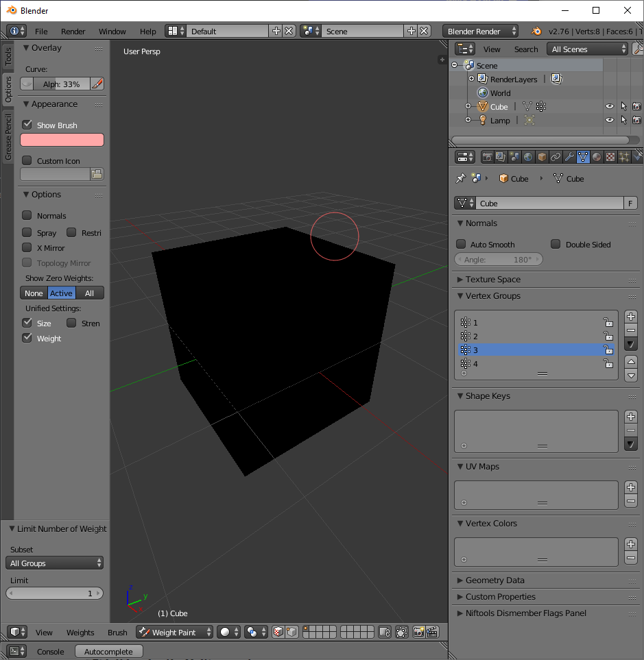Remove vertex group with minus button
Image resolution: width=644 pixels, height=660 pixels.
point(630,330)
